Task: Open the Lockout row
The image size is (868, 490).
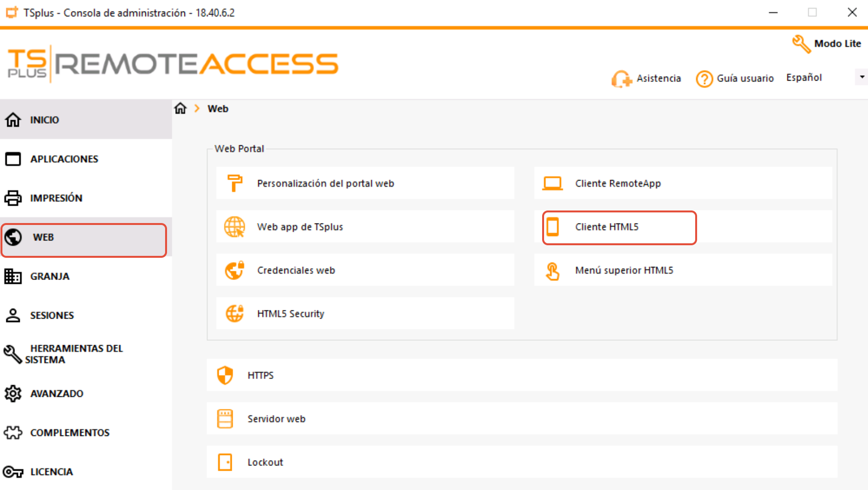Action: click(522, 462)
